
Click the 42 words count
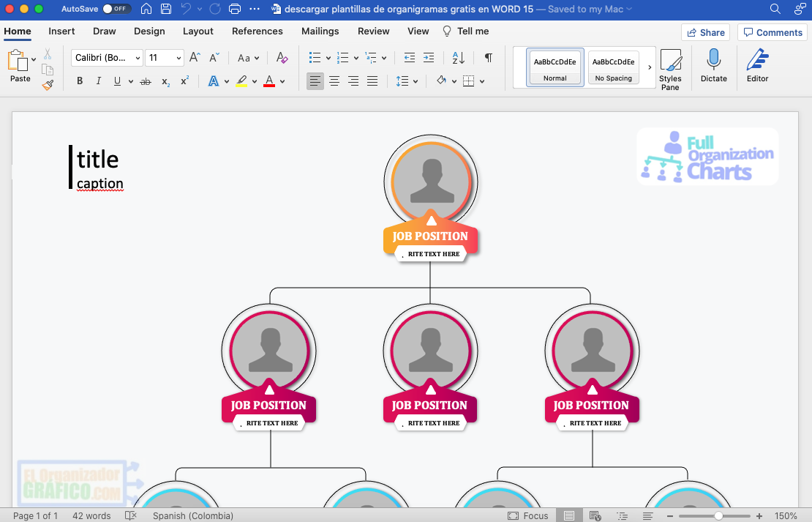coord(91,515)
